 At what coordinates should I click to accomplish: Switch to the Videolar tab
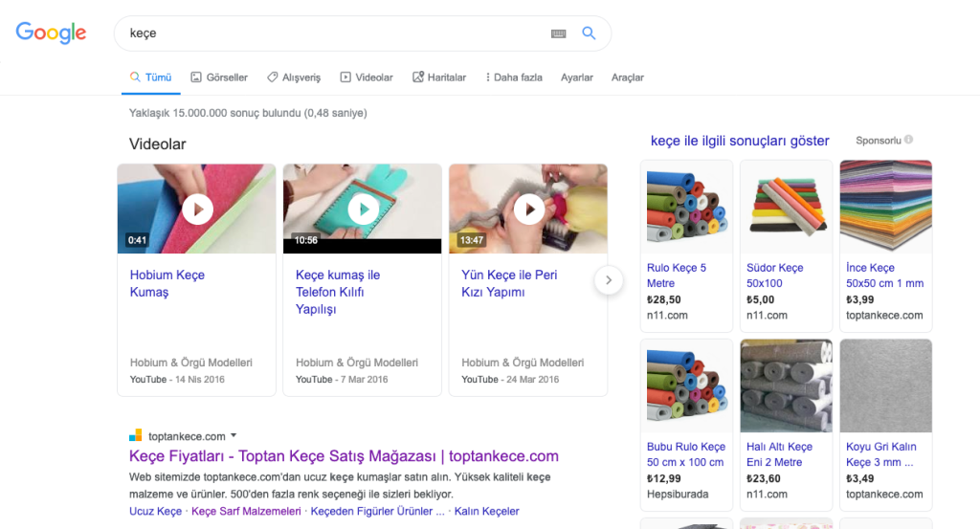coord(367,77)
